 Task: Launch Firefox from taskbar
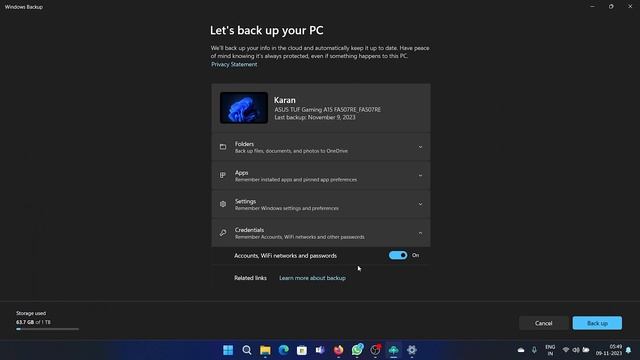[x=338, y=350]
